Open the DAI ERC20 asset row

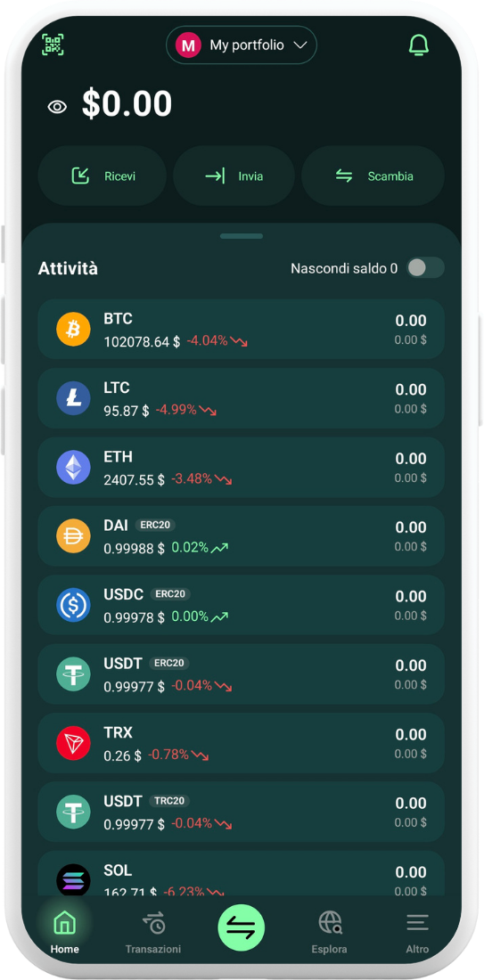click(242, 536)
